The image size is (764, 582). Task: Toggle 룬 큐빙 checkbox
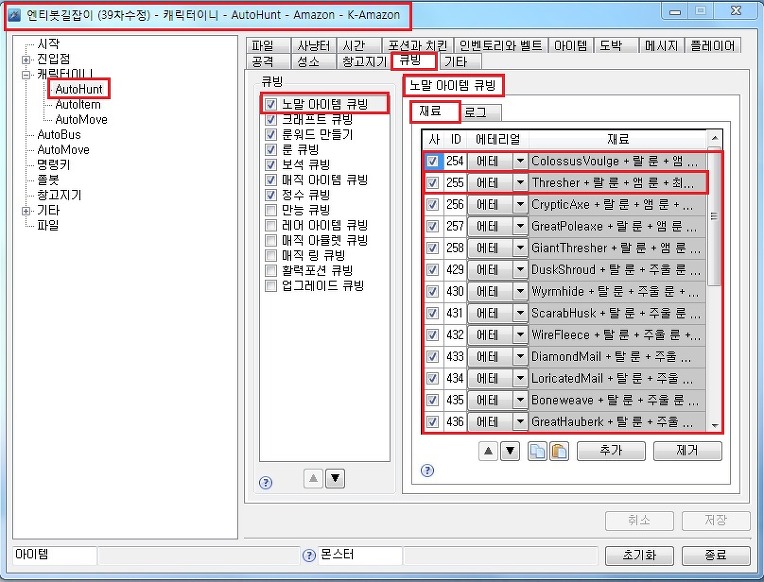(271, 150)
